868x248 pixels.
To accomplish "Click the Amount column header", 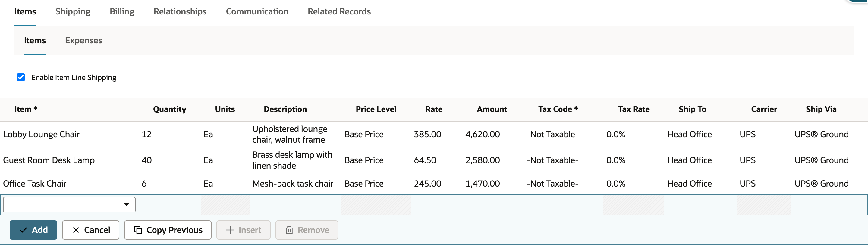I will click(x=492, y=109).
